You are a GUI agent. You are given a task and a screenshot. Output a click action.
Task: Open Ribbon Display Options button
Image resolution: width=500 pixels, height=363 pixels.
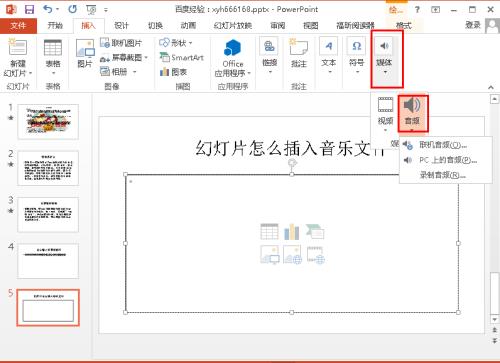[x=435, y=10]
